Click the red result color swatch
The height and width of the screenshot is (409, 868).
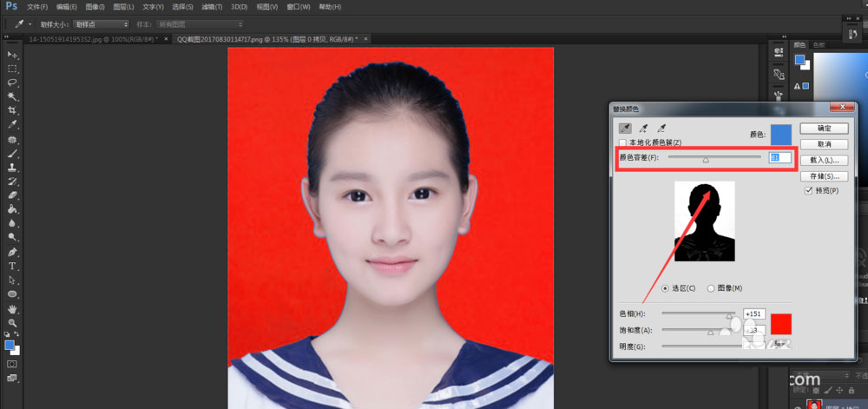click(781, 323)
